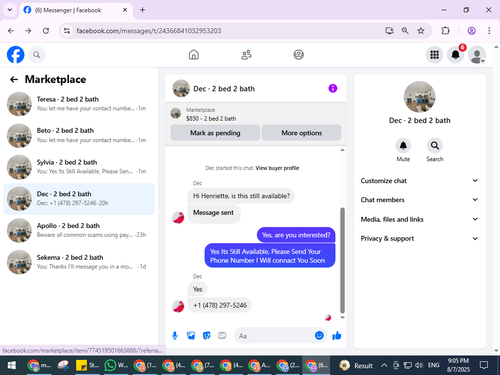Expand the Customize chat section
This screenshot has width=500, height=375.
point(419,181)
